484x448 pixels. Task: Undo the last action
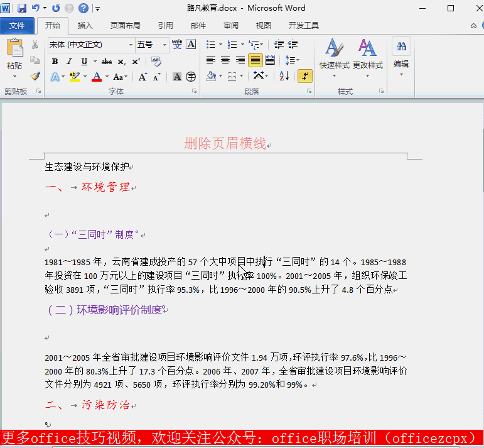[x=36, y=8]
